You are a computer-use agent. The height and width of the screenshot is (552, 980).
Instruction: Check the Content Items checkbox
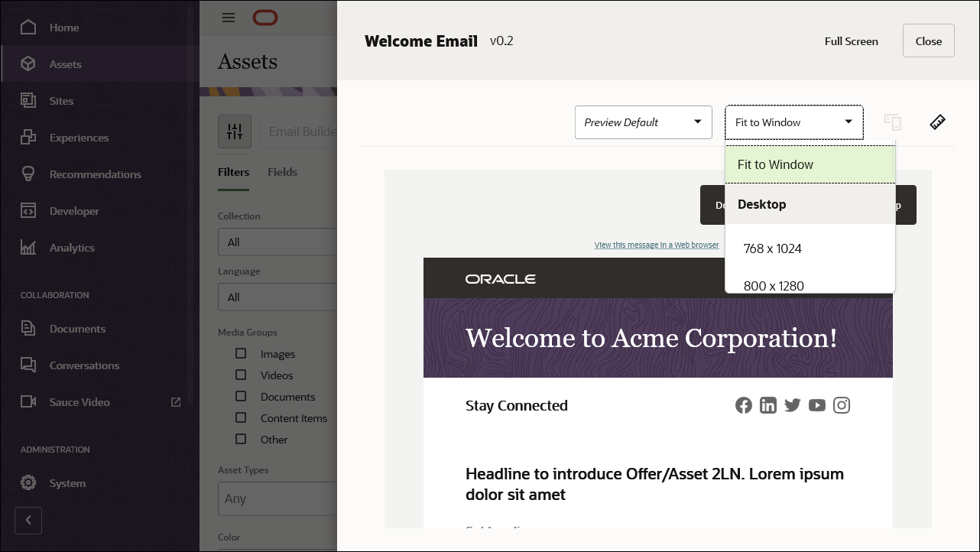[x=242, y=417]
